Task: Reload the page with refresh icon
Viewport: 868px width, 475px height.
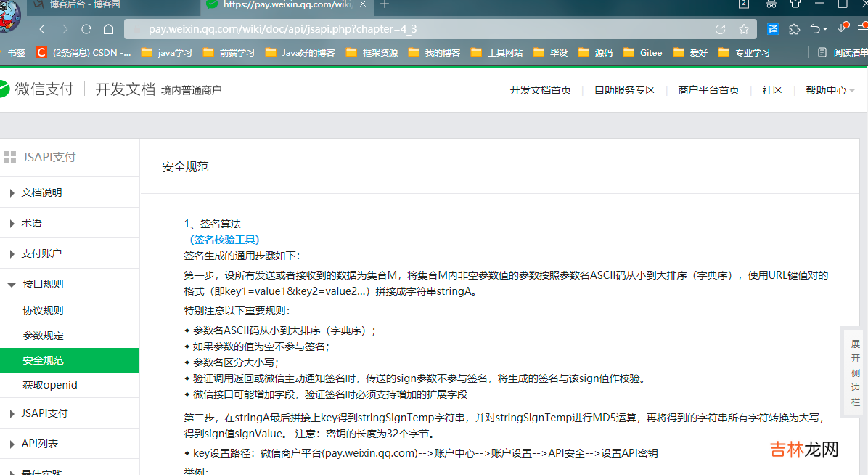Action: click(x=86, y=29)
